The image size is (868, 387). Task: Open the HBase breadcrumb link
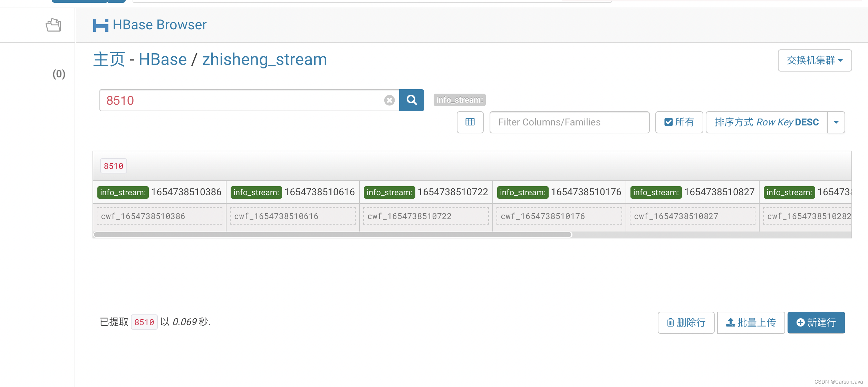pos(163,59)
